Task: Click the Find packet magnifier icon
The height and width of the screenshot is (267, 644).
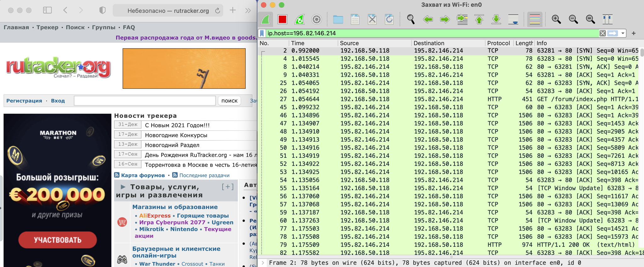Action: (x=410, y=20)
